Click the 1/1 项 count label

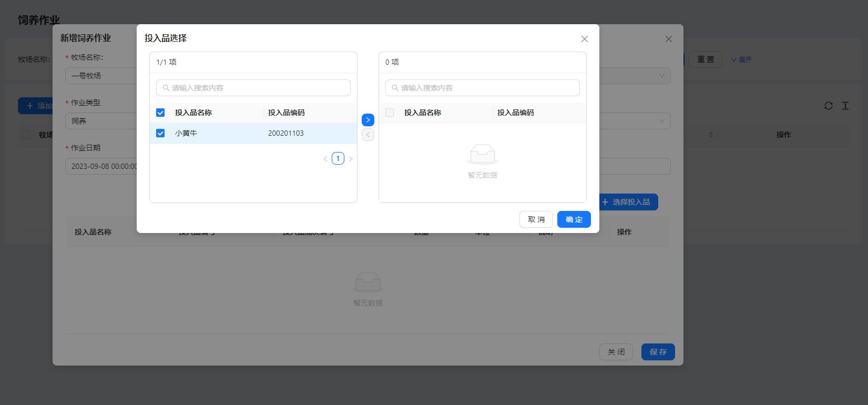[x=166, y=62]
